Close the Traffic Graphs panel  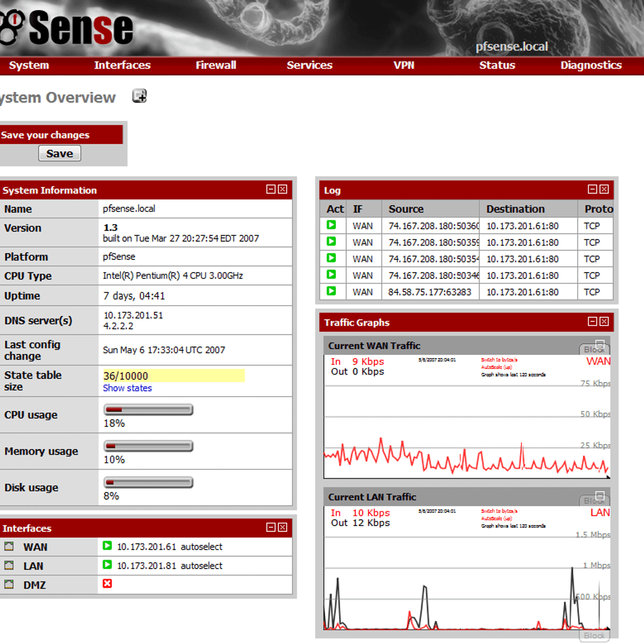click(604, 321)
